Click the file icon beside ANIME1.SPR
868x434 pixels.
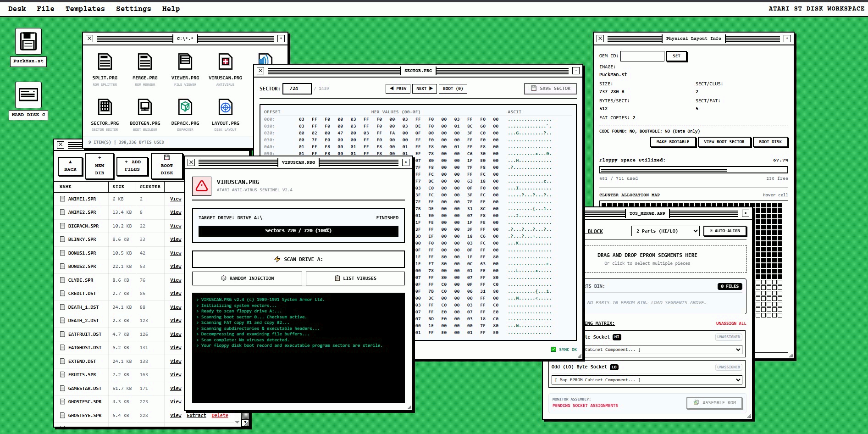click(62, 199)
